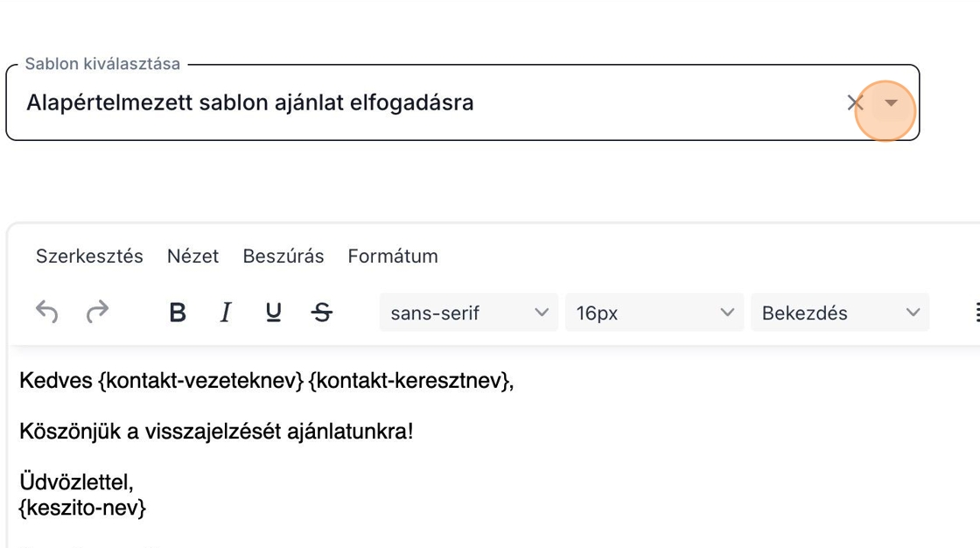Click the {keszito-nev} placeholder text
The height and width of the screenshot is (548, 980).
point(82,507)
